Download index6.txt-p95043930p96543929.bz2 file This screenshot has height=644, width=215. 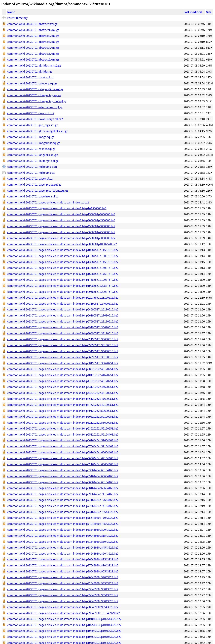tap(63, 595)
